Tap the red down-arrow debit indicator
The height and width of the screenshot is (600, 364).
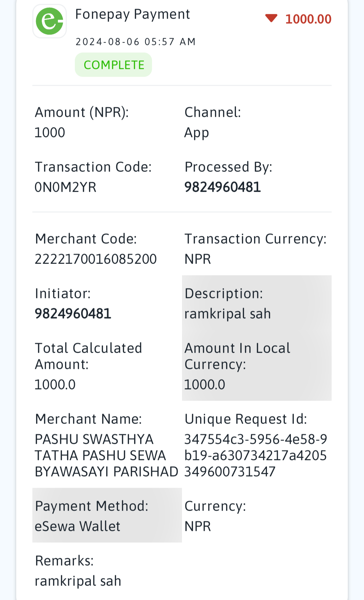click(x=271, y=18)
